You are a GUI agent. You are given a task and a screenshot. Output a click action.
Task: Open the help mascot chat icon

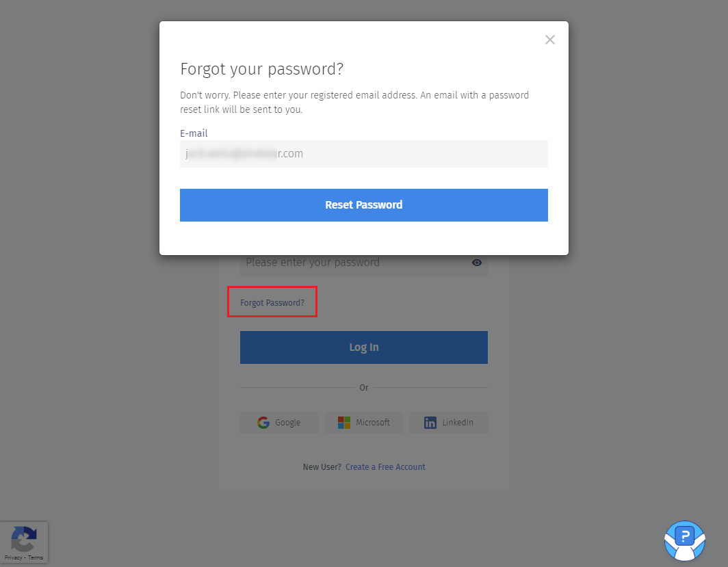[684, 540]
